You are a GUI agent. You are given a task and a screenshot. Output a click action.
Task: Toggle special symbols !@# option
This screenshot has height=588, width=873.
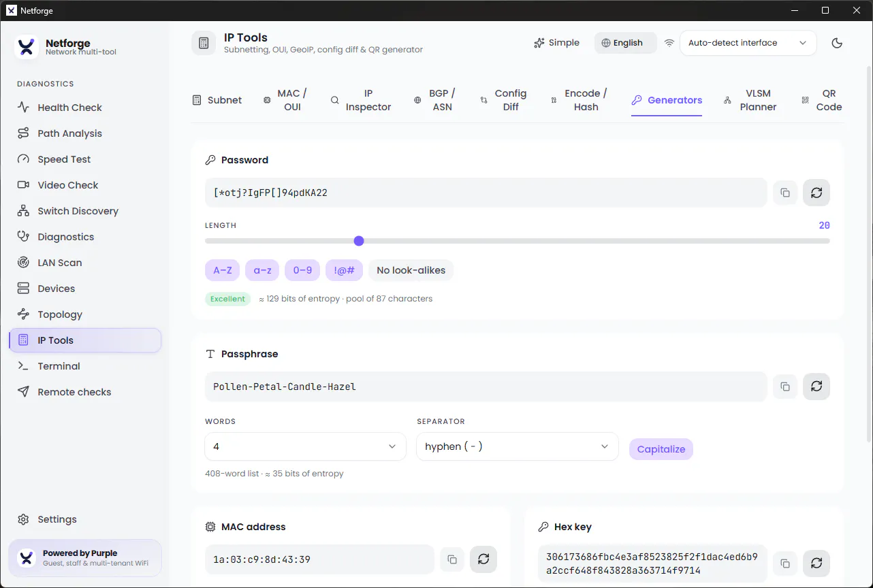(344, 270)
